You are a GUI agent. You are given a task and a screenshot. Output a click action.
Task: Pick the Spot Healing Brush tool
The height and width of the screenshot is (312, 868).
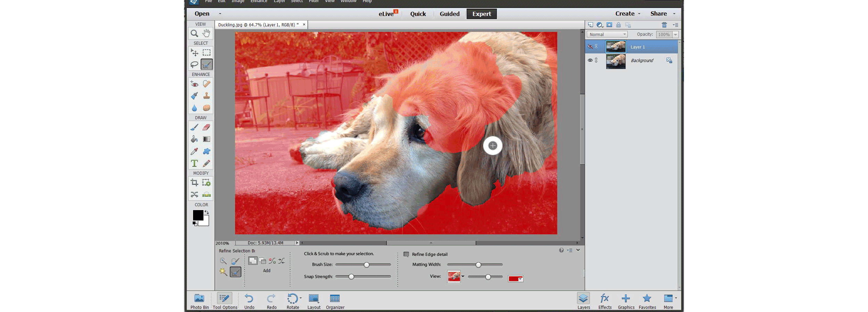coord(206,83)
